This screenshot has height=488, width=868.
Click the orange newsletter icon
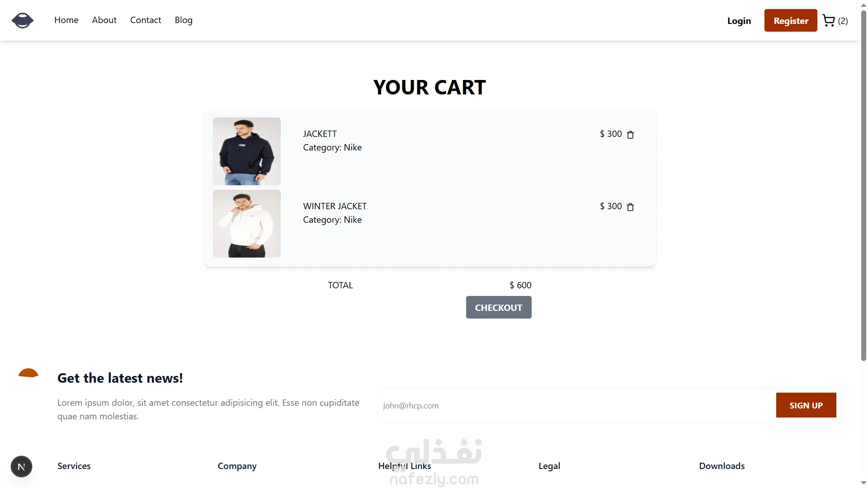pos(28,373)
